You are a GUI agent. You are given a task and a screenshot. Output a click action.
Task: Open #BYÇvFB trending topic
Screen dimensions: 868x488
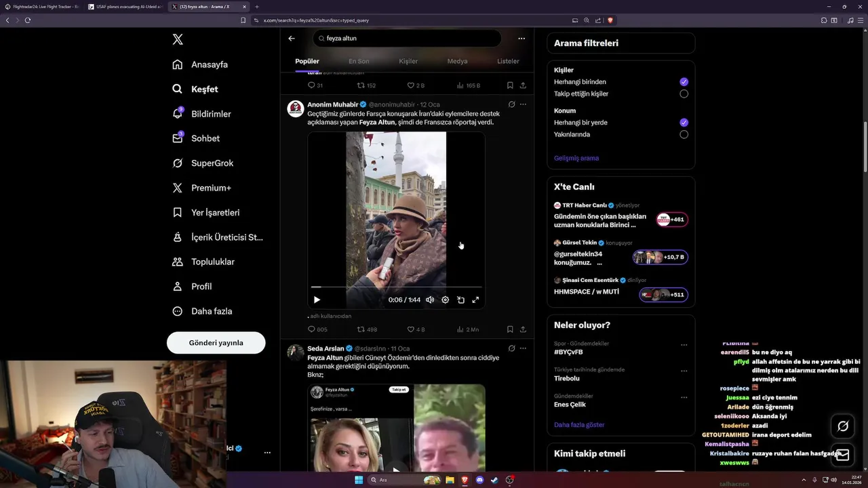568,352
